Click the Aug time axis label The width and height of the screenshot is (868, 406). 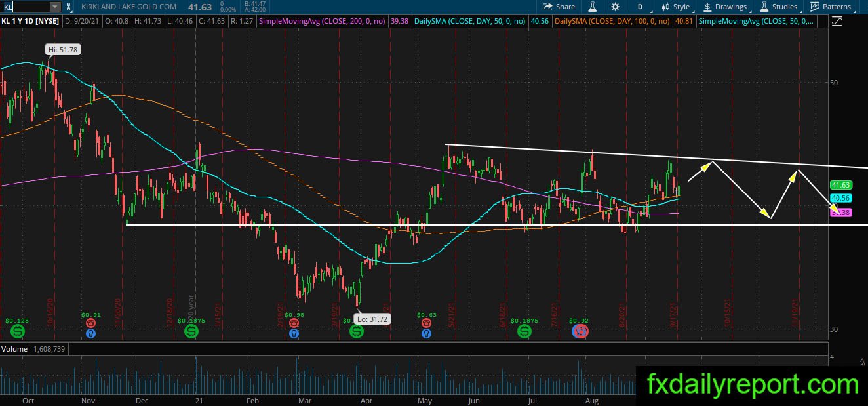pyautogui.click(x=591, y=399)
